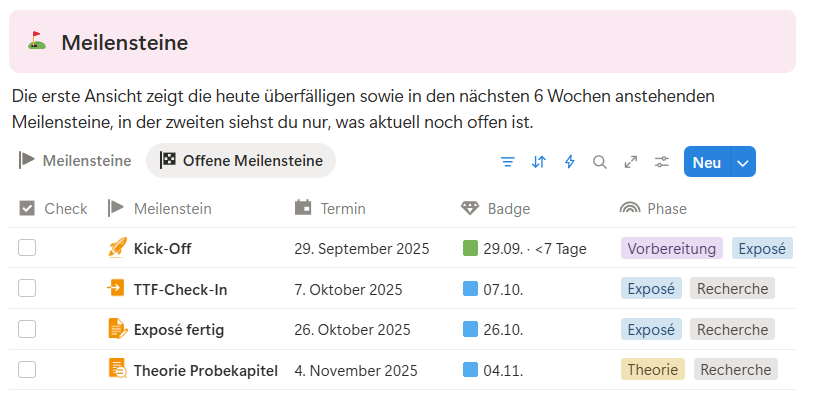This screenshot has width=818, height=397.
Task: Click the Phase column header label
Action: tap(667, 209)
